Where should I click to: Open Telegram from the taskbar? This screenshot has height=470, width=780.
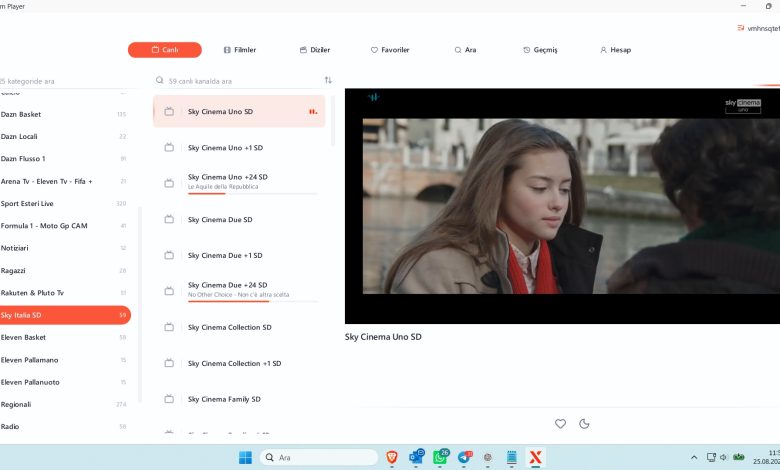pyautogui.click(x=464, y=457)
